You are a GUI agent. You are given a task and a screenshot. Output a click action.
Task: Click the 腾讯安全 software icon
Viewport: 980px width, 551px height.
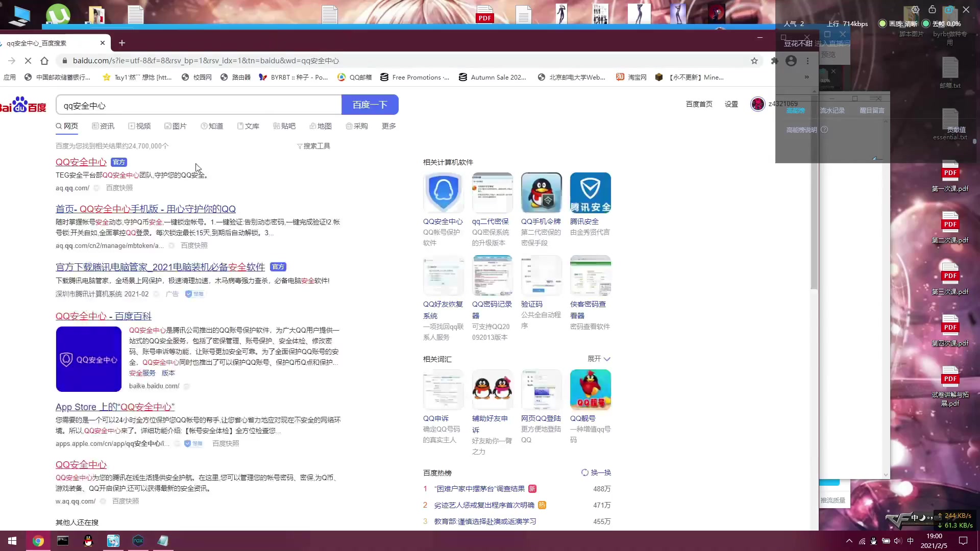590,192
